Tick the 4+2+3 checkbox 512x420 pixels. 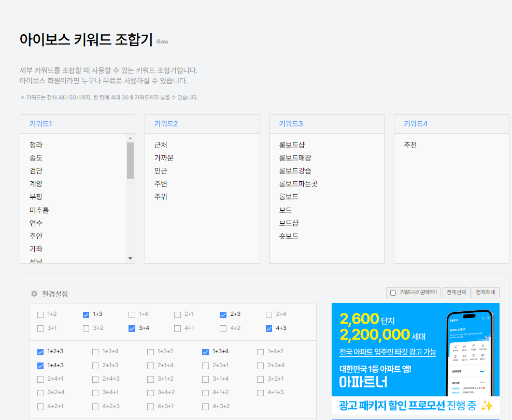coord(95,407)
